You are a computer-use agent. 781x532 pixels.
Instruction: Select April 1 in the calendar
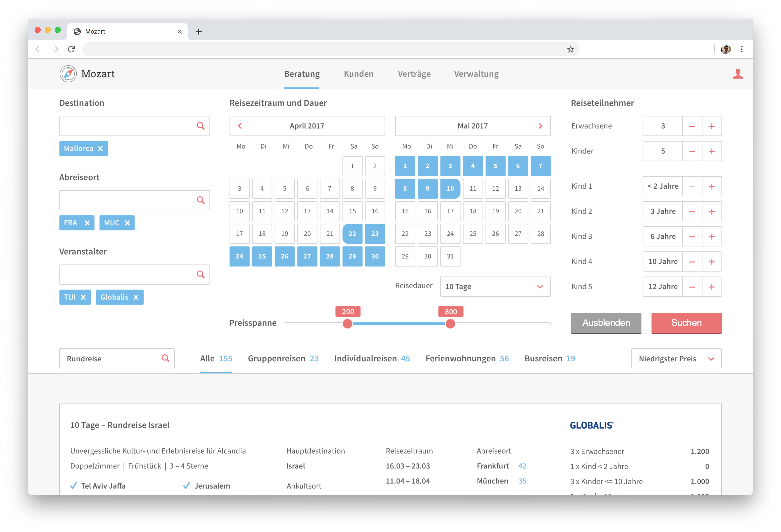point(352,166)
